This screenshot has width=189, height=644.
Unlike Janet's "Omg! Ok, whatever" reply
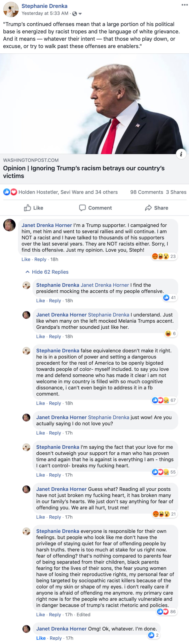41,638
